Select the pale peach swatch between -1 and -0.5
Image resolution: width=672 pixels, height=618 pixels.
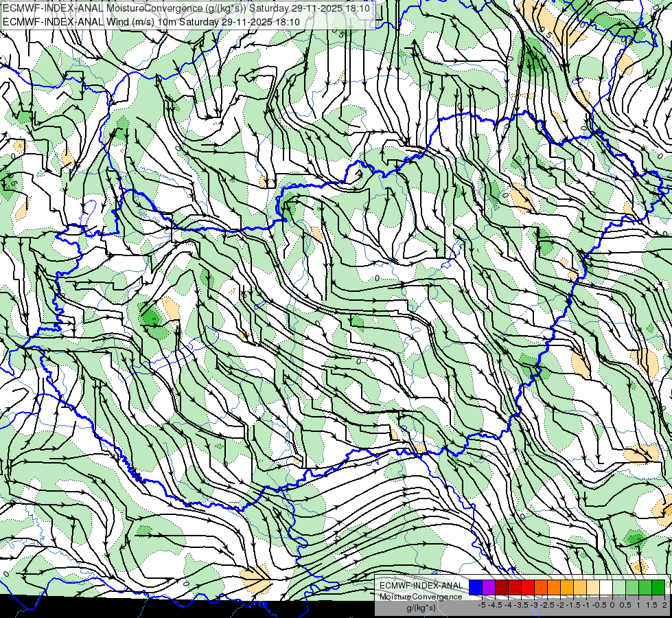(x=593, y=587)
